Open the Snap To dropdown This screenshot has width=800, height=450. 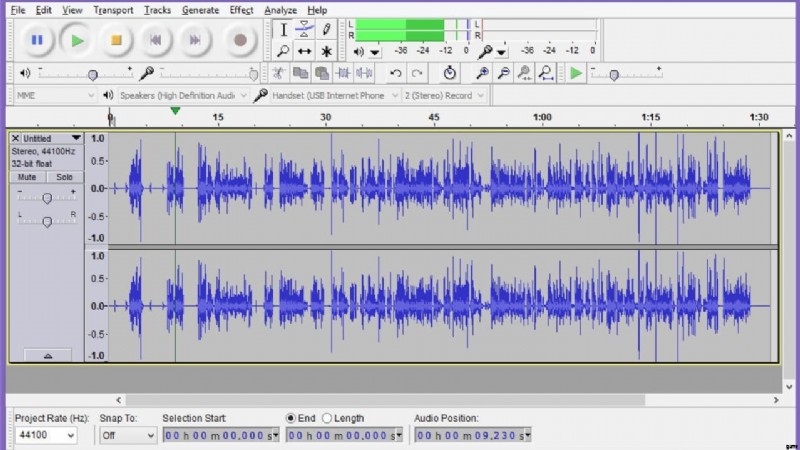(x=128, y=435)
